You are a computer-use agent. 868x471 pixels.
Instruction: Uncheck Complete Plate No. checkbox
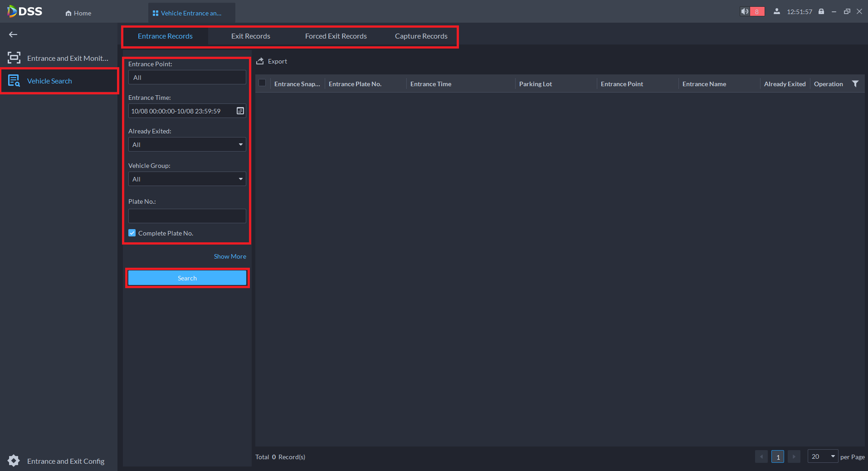pos(132,233)
